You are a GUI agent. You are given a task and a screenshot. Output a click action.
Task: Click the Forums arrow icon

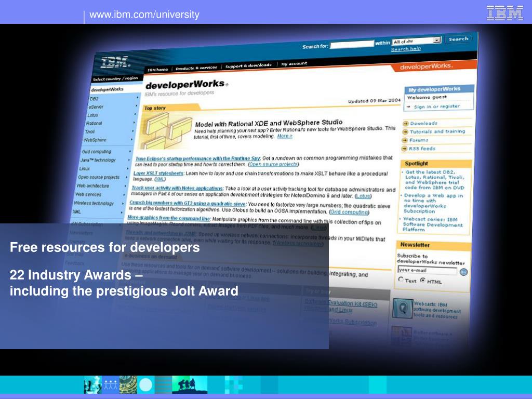(404, 140)
